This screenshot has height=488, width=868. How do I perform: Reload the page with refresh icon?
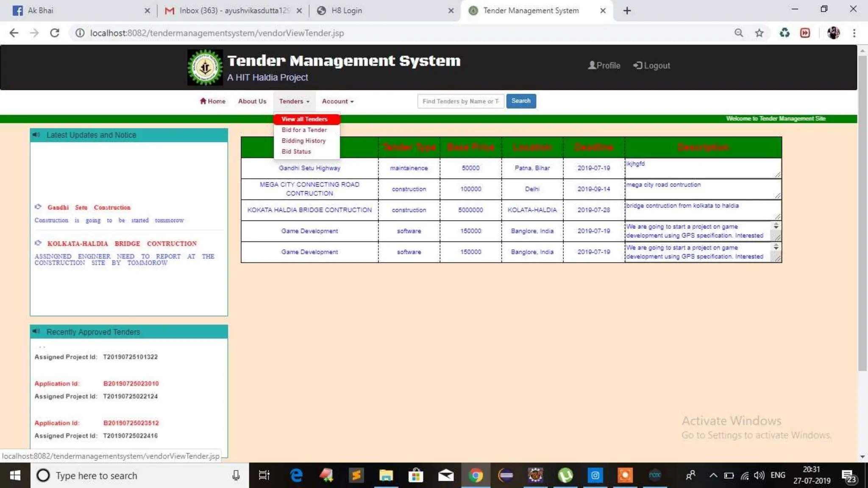pyautogui.click(x=54, y=33)
